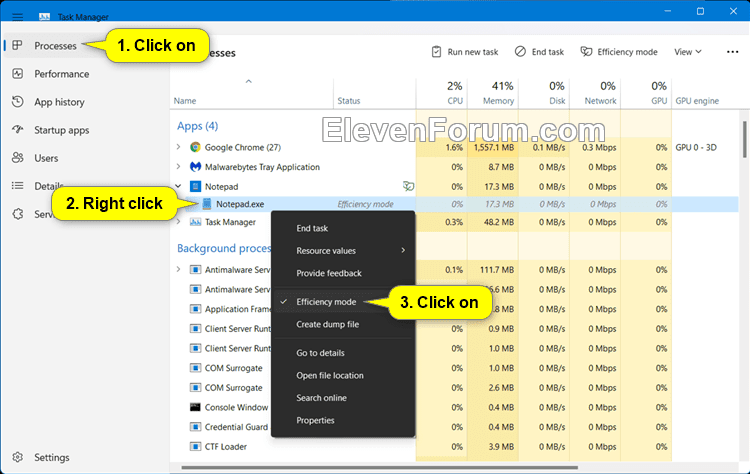
Task: Click the horizontal scrollbar at bottom
Action: [379, 467]
